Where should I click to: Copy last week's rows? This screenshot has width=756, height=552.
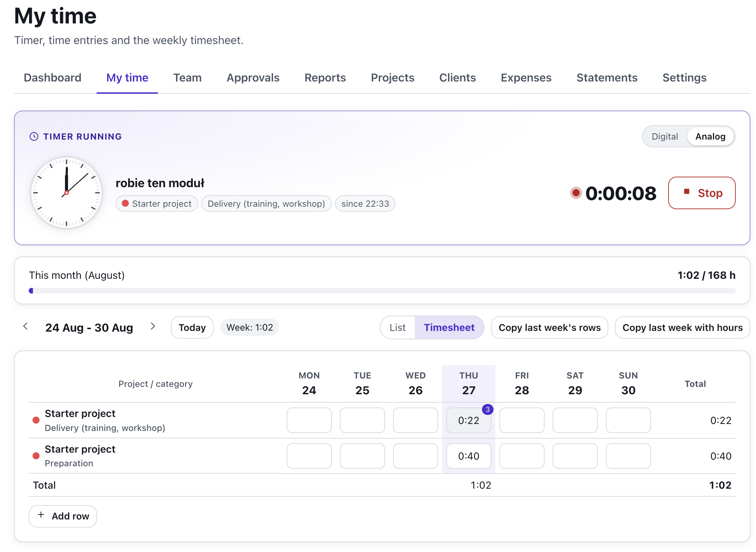[549, 327]
